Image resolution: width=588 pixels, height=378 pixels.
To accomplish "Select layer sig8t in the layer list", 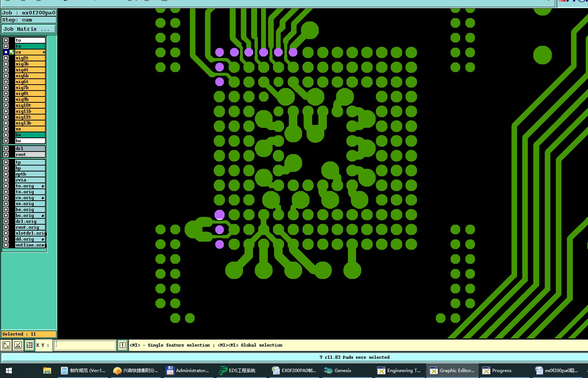I will pyautogui.click(x=30, y=93).
